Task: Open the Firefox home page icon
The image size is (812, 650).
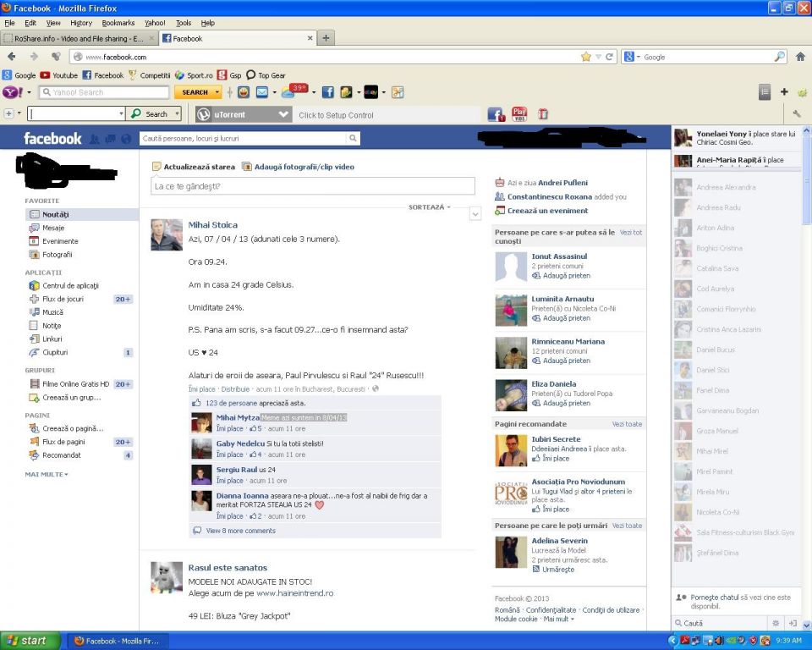Action: 800,57
